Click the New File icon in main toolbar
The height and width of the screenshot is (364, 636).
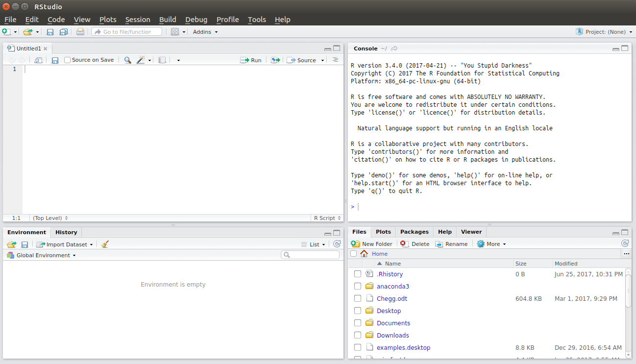tap(6, 32)
